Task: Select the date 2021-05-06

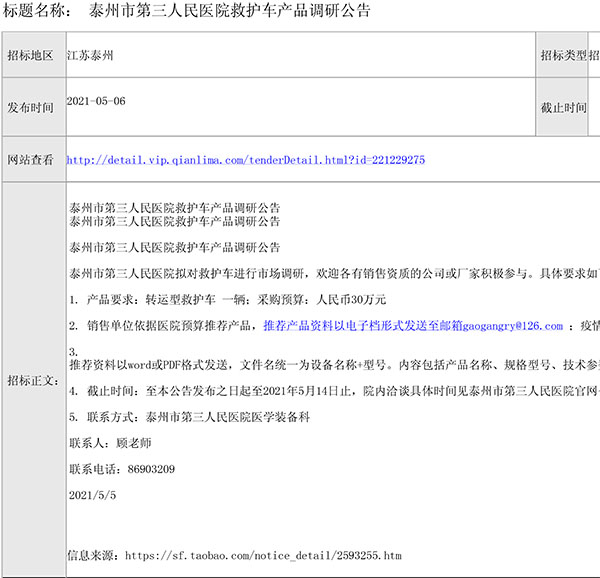Action: pyautogui.click(x=96, y=101)
